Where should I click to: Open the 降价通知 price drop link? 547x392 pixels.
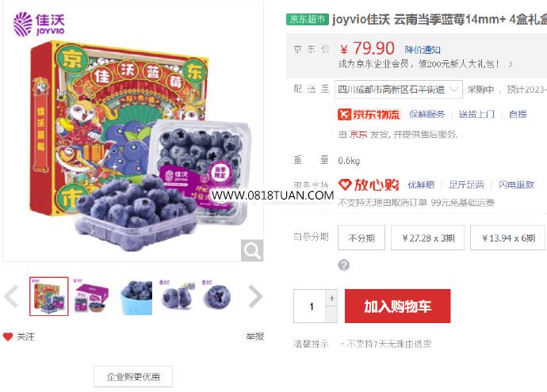coord(423,50)
